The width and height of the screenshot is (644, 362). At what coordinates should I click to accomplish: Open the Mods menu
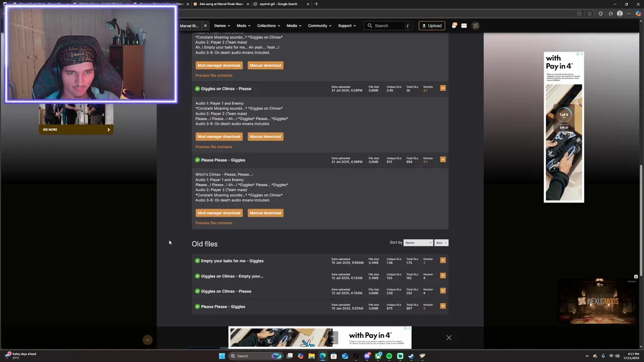[244, 26]
